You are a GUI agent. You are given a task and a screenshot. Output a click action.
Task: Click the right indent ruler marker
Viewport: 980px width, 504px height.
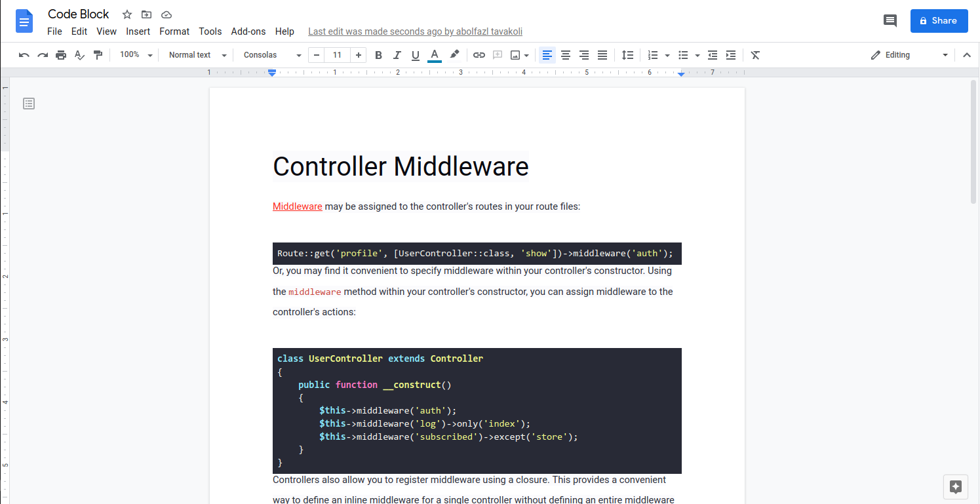tap(681, 74)
